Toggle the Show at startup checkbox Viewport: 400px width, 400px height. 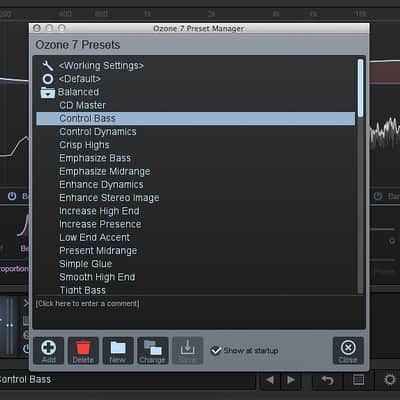216,351
